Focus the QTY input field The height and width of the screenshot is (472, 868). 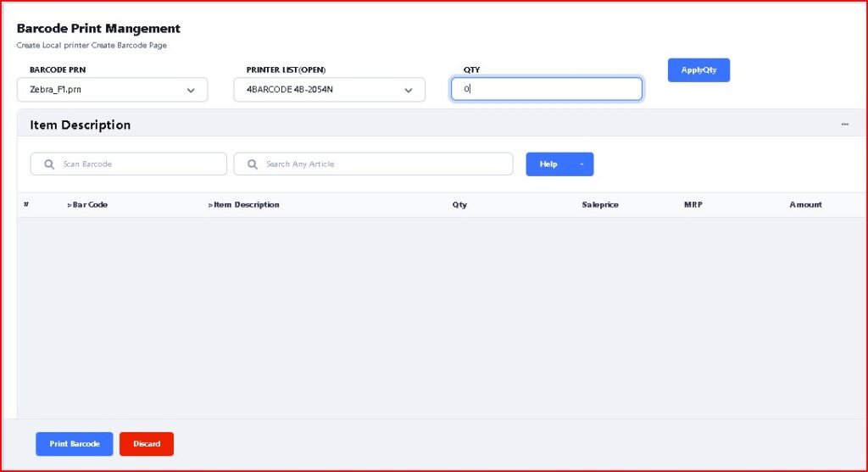(547, 89)
